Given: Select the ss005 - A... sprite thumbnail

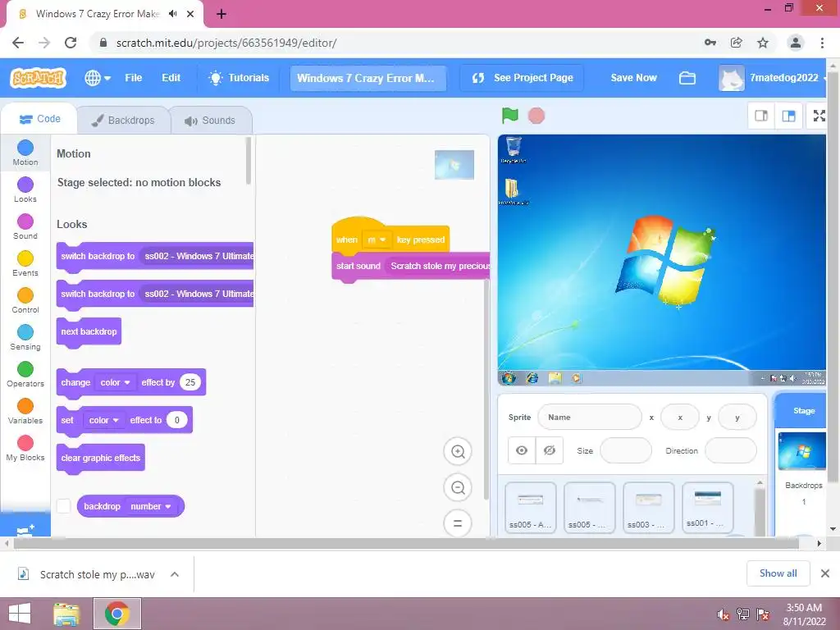Looking at the screenshot, I should [x=531, y=508].
